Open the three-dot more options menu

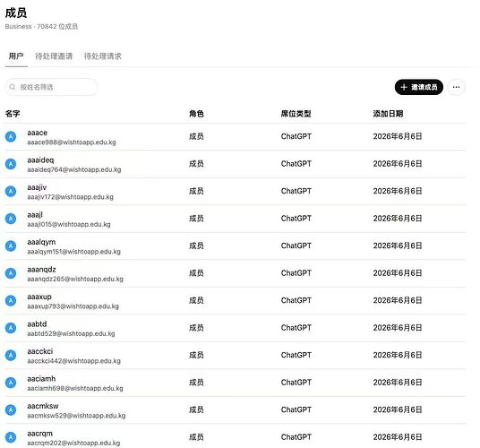[x=456, y=87]
